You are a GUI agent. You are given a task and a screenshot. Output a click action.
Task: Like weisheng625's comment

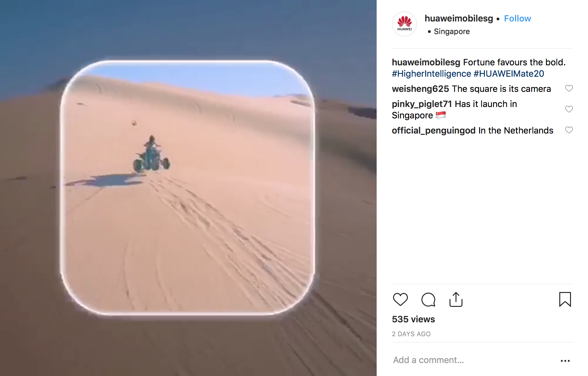point(569,88)
